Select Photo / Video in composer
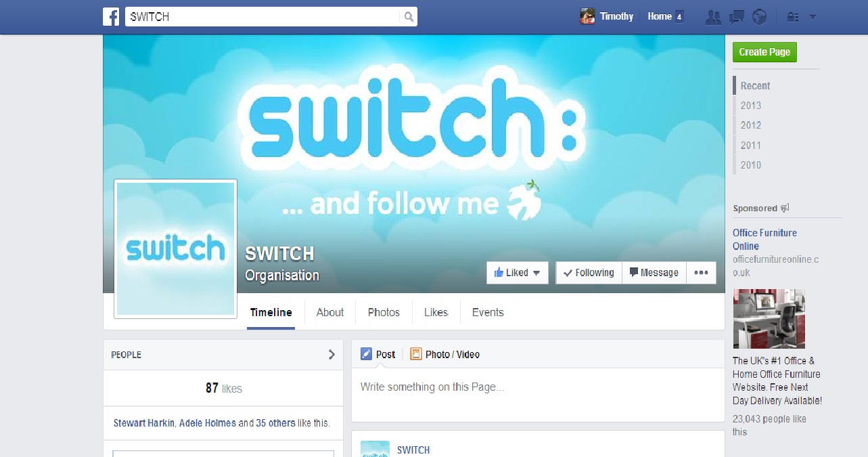The image size is (868, 457). pos(445,354)
